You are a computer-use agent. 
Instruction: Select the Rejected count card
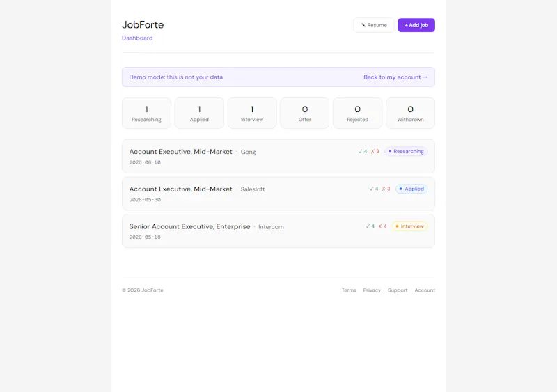[x=357, y=113]
